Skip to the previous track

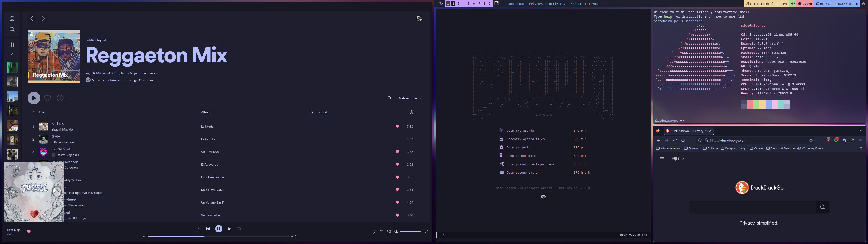pyautogui.click(x=208, y=229)
